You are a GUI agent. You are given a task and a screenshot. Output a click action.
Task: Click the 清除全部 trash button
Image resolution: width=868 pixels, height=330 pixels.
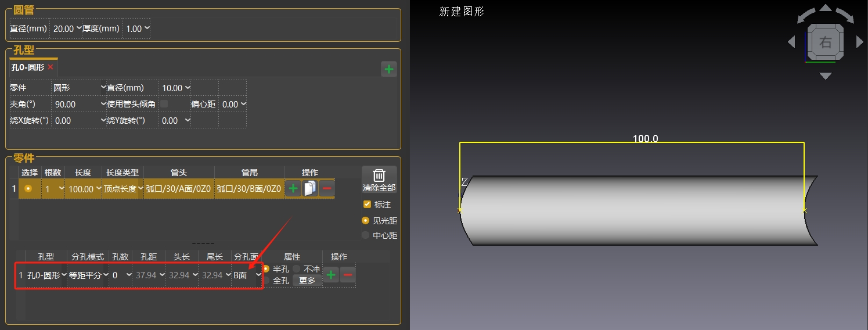[379, 180]
